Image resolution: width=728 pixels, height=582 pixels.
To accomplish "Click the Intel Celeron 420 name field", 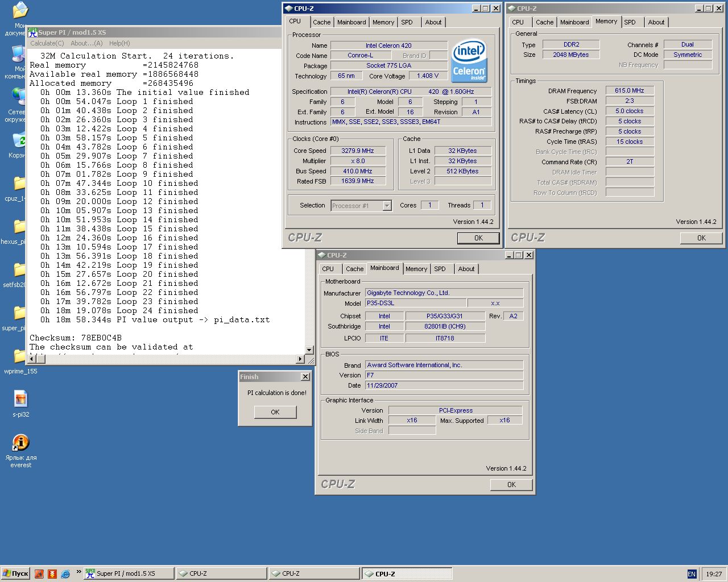I will pyautogui.click(x=388, y=45).
